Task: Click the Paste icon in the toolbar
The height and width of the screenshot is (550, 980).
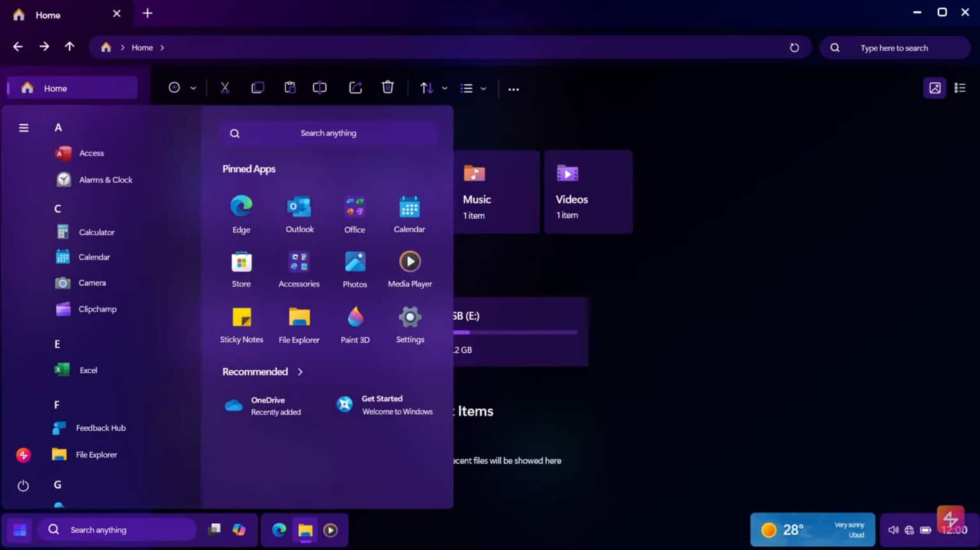Action: click(290, 87)
